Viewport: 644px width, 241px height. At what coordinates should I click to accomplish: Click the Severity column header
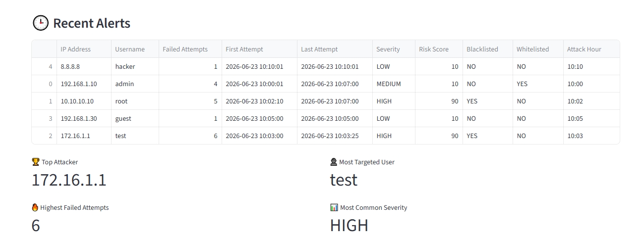(x=394, y=49)
